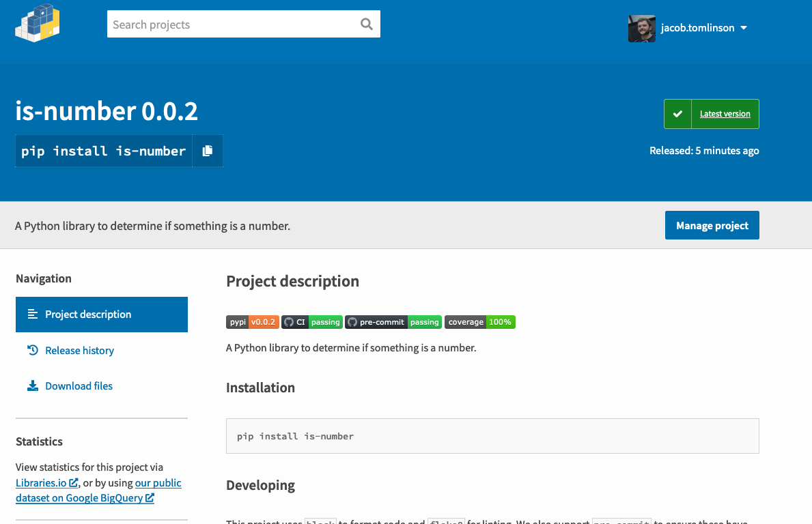Switch to Download files section
812x524 pixels.
[79, 385]
